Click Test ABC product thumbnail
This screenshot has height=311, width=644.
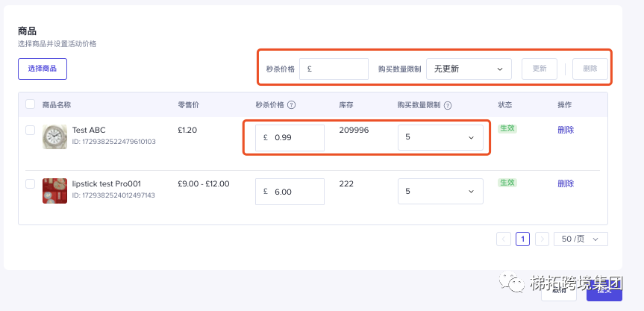pos(54,136)
